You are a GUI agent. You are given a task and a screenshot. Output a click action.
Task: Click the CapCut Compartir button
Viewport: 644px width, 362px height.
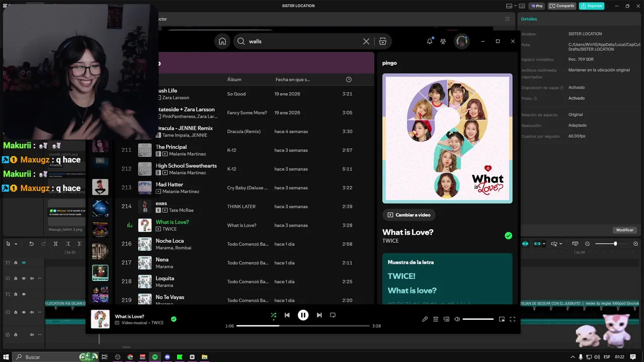[562, 6]
